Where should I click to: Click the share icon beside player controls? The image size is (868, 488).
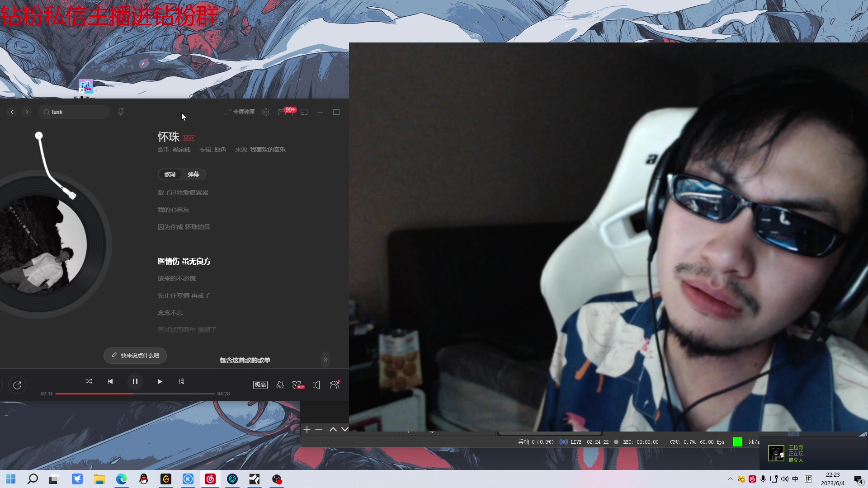(17, 385)
